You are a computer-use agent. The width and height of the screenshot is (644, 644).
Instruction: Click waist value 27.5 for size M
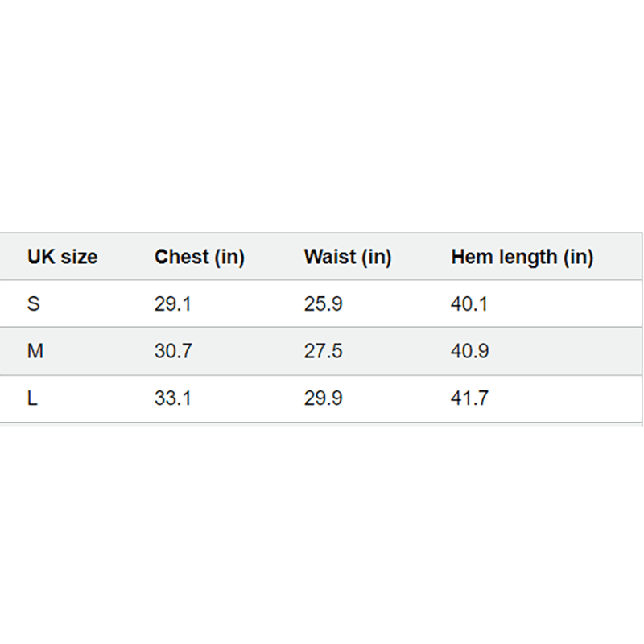[x=323, y=352]
